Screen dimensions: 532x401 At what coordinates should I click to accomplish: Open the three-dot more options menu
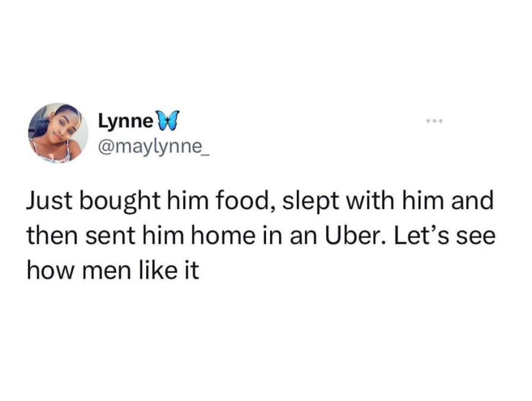[x=434, y=121]
